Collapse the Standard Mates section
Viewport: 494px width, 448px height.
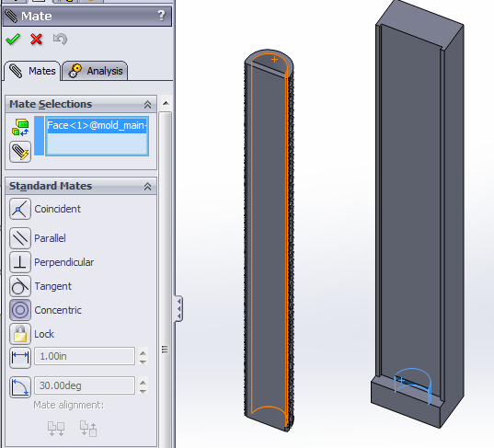tap(147, 186)
